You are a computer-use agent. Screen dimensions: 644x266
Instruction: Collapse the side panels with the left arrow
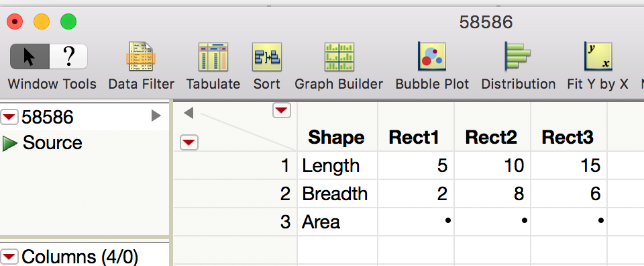coord(189,113)
